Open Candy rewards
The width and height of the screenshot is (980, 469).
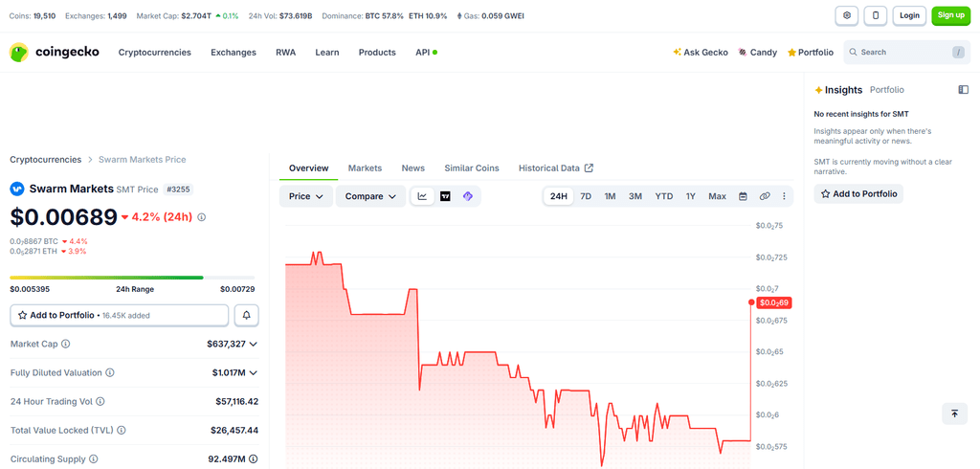pos(758,53)
